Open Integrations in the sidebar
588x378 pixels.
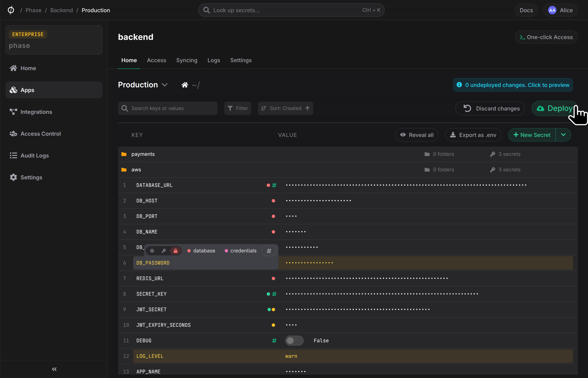point(54,112)
